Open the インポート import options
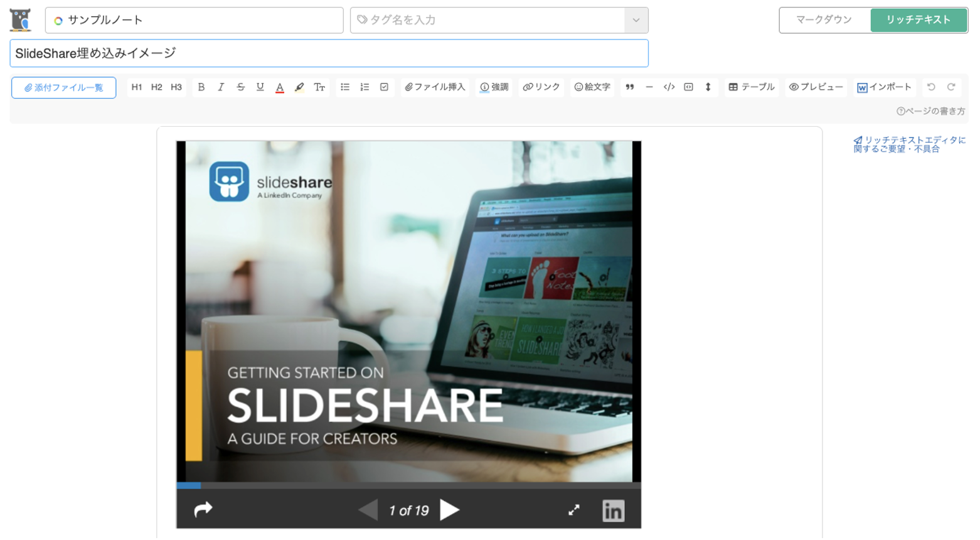 [x=883, y=87]
